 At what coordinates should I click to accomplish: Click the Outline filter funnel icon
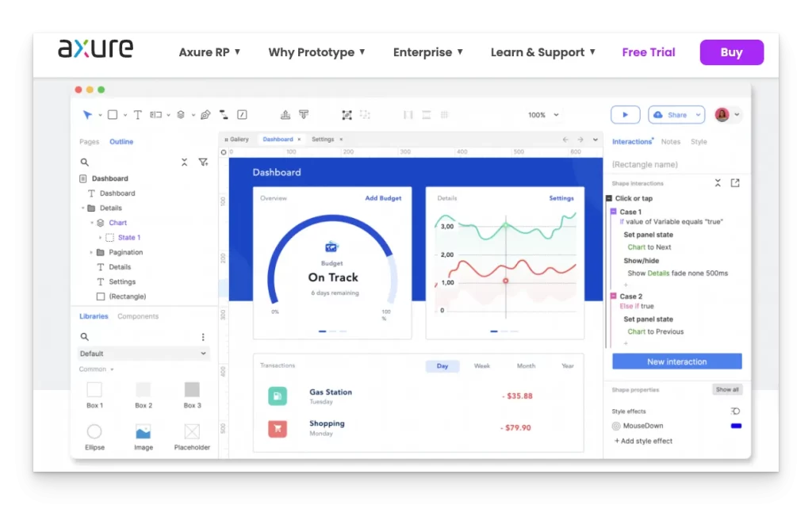(x=203, y=162)
